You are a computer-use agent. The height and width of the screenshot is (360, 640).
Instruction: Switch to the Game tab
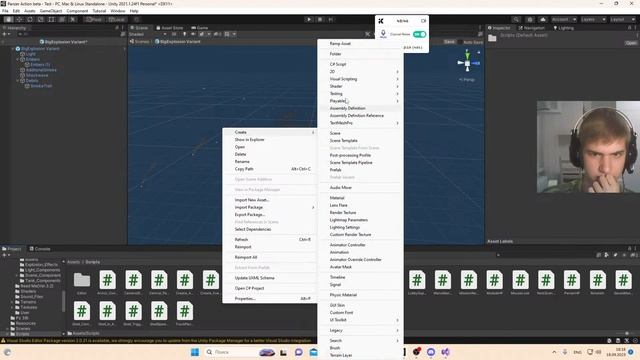[200, 28]
